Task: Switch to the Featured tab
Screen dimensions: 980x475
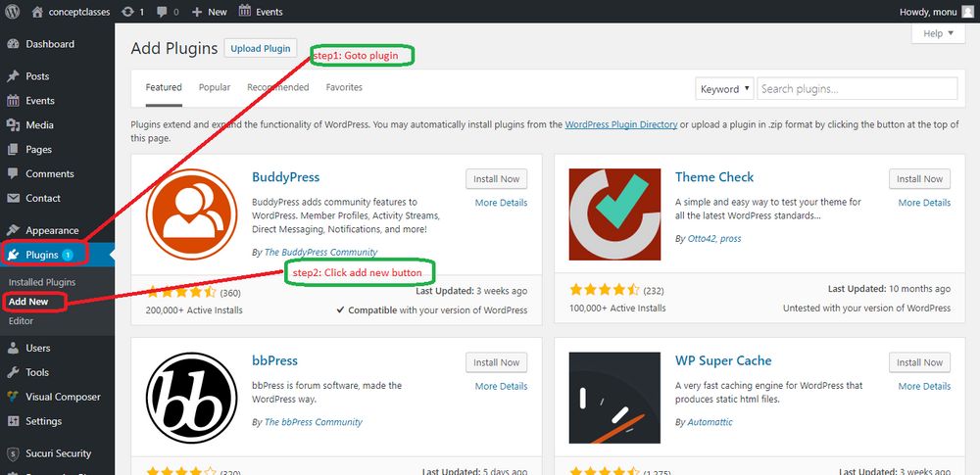Action: (164, 87)
